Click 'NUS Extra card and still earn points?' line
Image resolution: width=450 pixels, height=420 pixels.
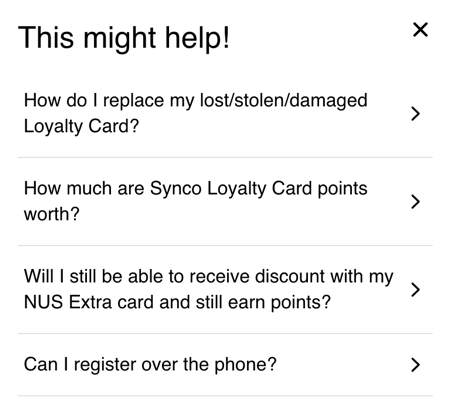pos(177,303)
